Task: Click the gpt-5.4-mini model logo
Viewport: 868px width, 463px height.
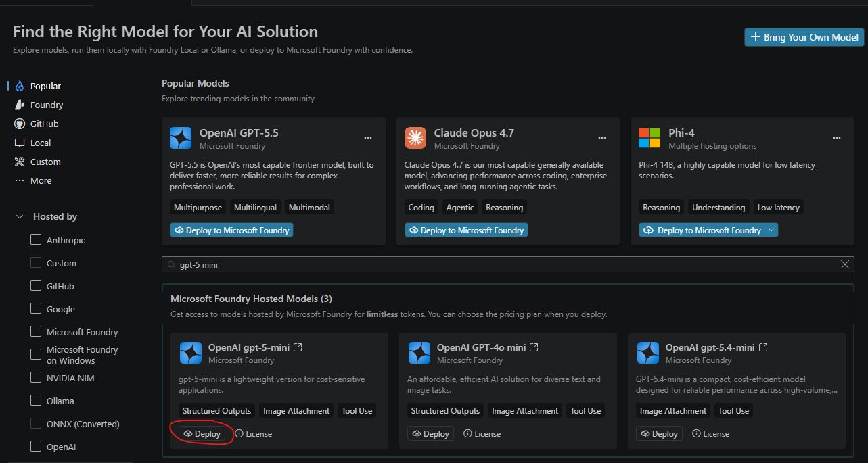Action: [648, 354]
